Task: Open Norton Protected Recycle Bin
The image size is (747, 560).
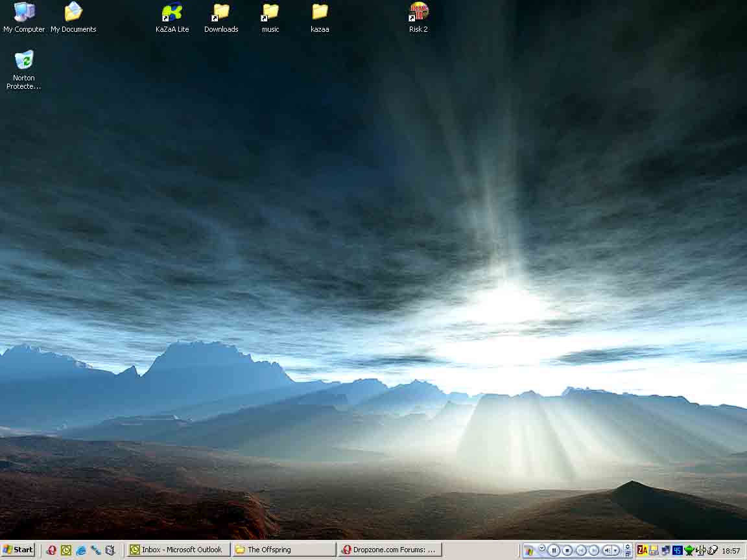Action: [x=24, y=62]
